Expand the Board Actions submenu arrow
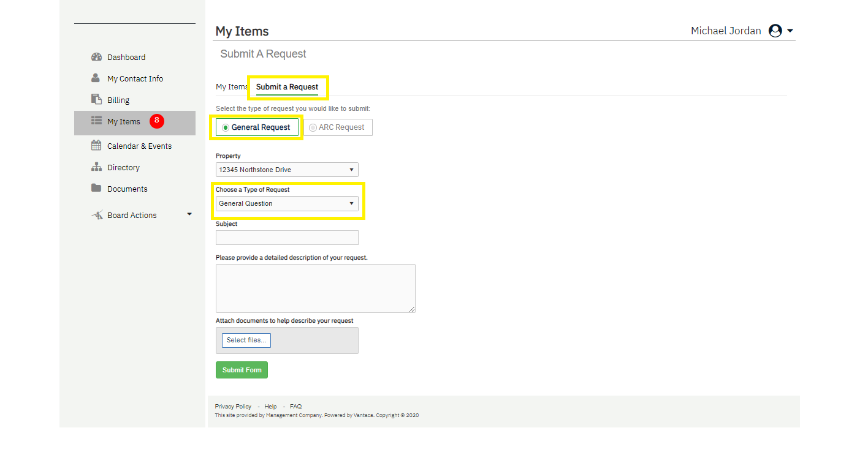 pos(189,214)
